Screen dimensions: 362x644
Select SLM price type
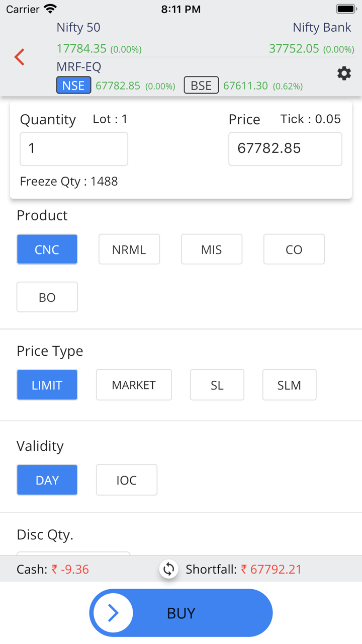pyautogui.click(x=290, y=385)
